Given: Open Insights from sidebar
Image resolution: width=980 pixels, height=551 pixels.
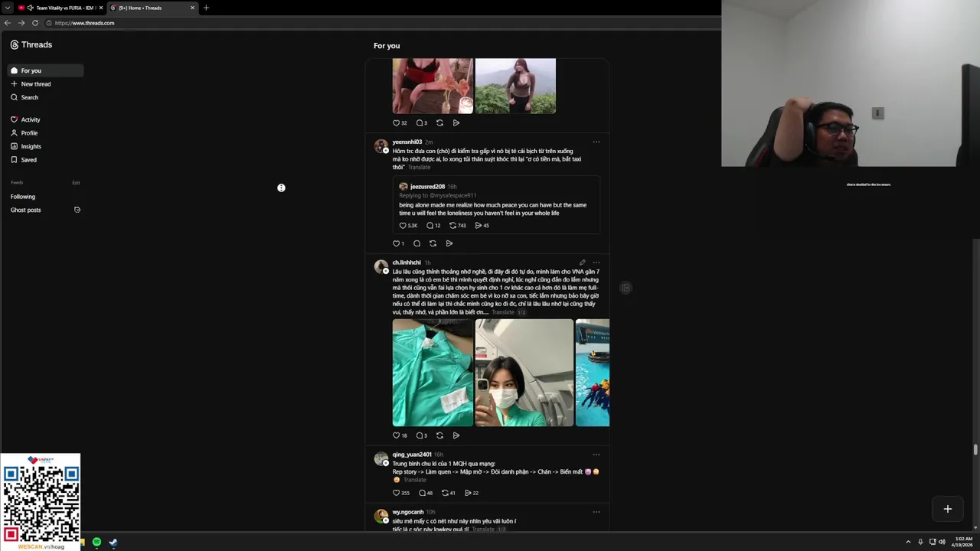Looking at the screenshot, I should [x=26, y=146].
